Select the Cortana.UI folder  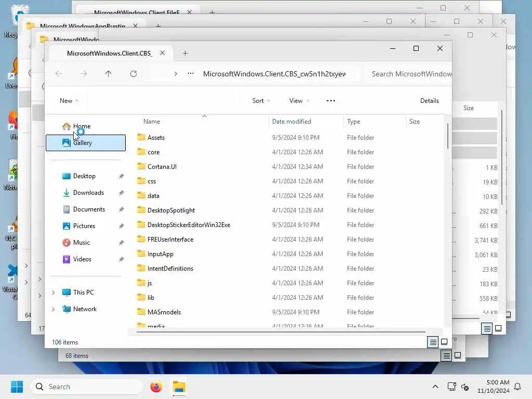(x=162, y=167)
